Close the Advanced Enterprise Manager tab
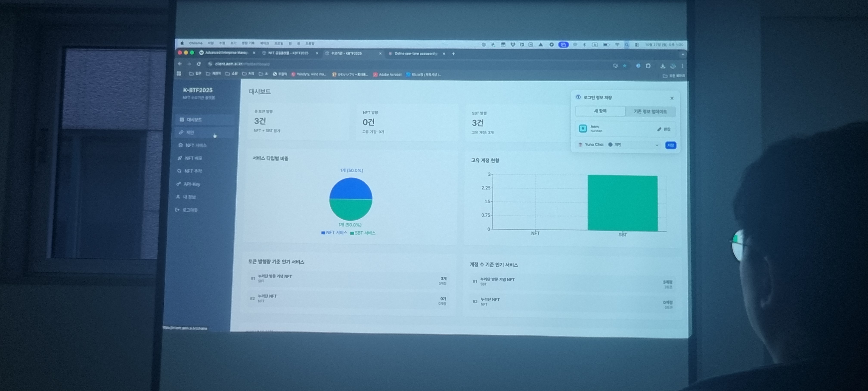This screenshot has width=868, height=391. [x=254, y=53]
